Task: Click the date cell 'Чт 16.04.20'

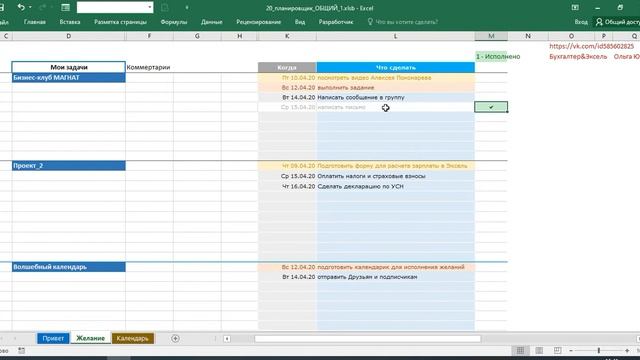Action: point(287,186)
